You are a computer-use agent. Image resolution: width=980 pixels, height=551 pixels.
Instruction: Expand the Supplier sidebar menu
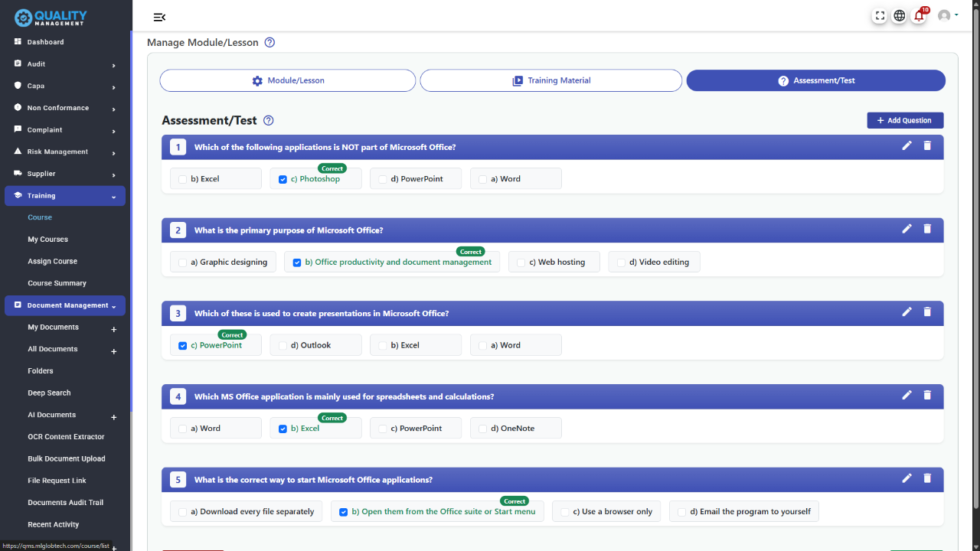pos(113,174)
